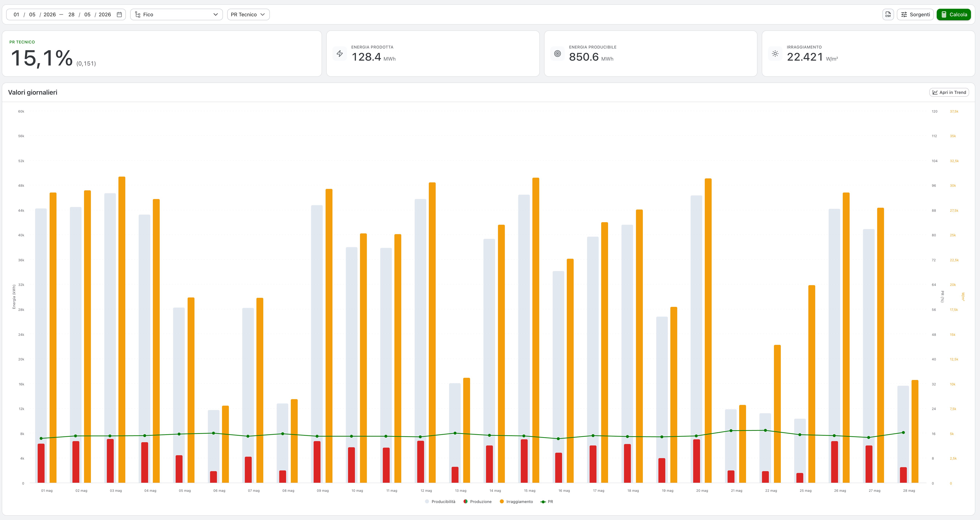This screenshot has height=520, width=980.
Task: Click the red production bar for 26 mag
Action: click(834, 462)
